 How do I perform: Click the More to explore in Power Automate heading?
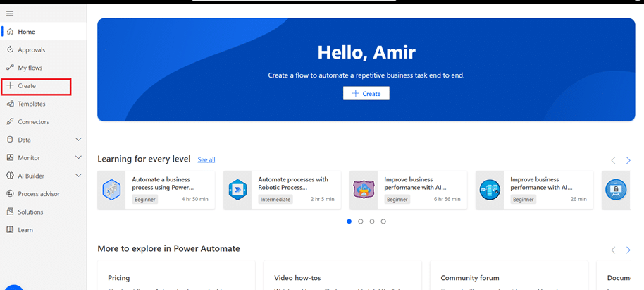click(169, 248)
